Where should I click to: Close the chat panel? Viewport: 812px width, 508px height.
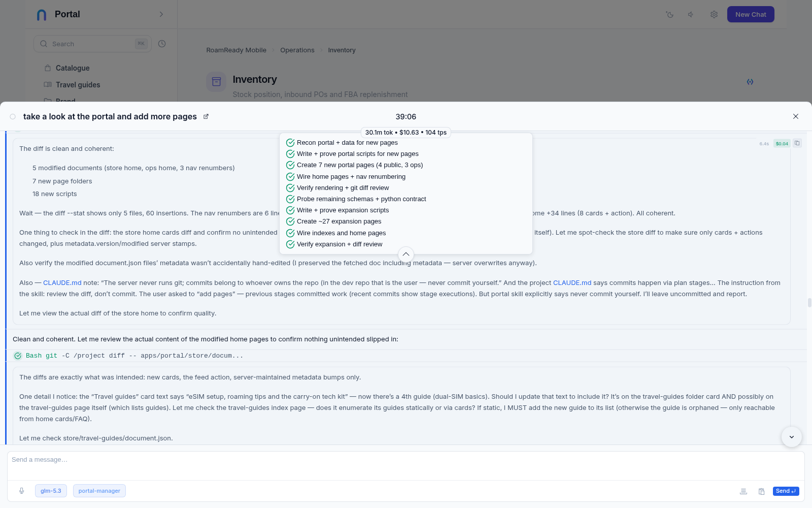tap(796, 116)
